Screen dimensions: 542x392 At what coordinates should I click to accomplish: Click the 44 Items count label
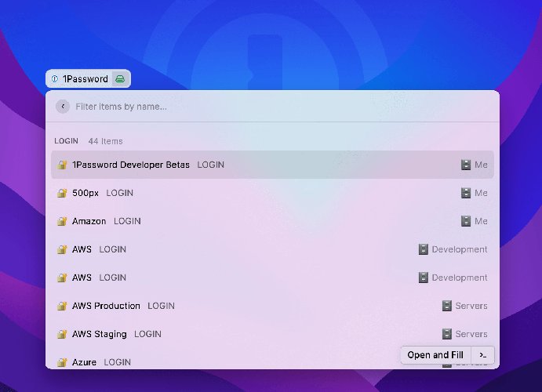[105, 141]
